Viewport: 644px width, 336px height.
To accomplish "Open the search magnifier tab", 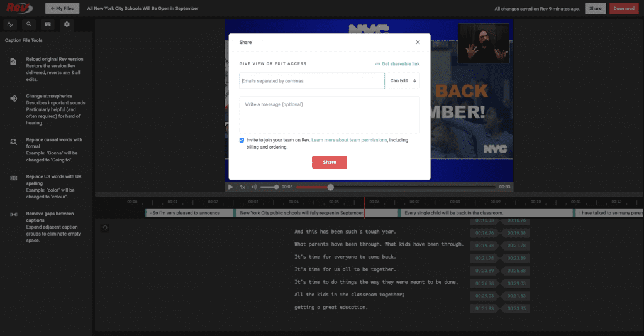I will 29,24.
